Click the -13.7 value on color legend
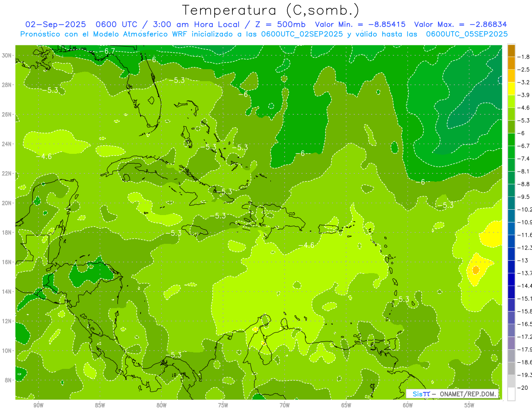 [x=525, y=273]
